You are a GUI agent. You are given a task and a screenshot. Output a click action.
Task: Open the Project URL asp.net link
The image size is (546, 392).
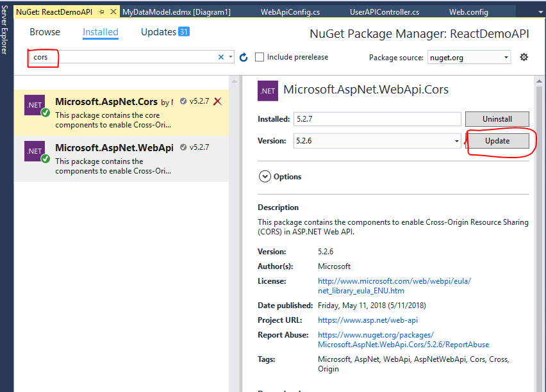(368, 320)
